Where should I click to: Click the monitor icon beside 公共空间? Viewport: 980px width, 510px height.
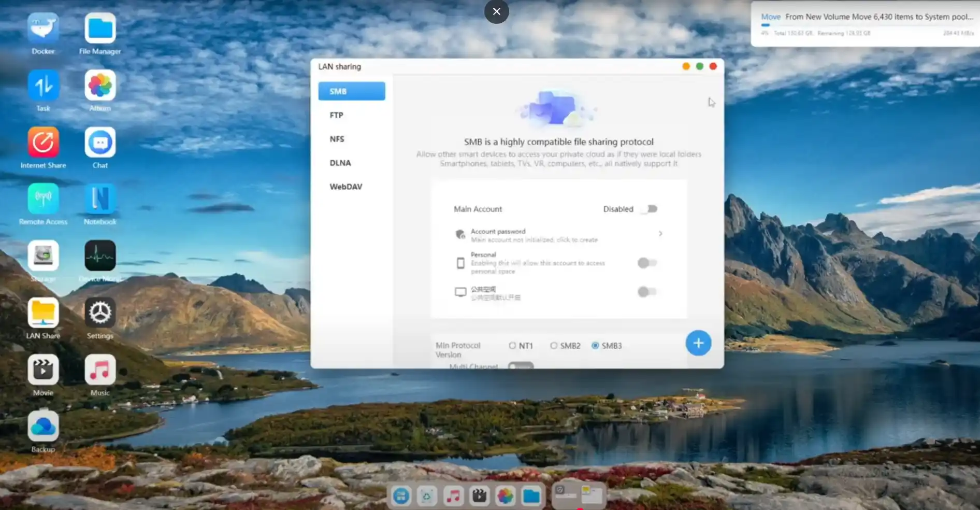pyautogui.click(x=460, y=292)
